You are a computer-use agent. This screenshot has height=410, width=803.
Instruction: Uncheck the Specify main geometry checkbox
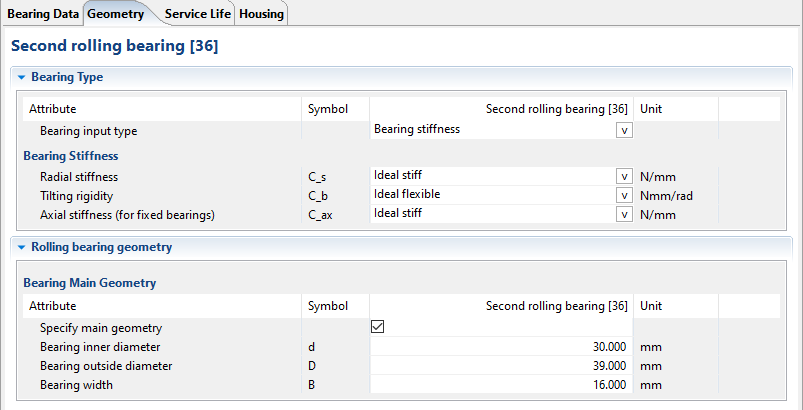[377, 327]
